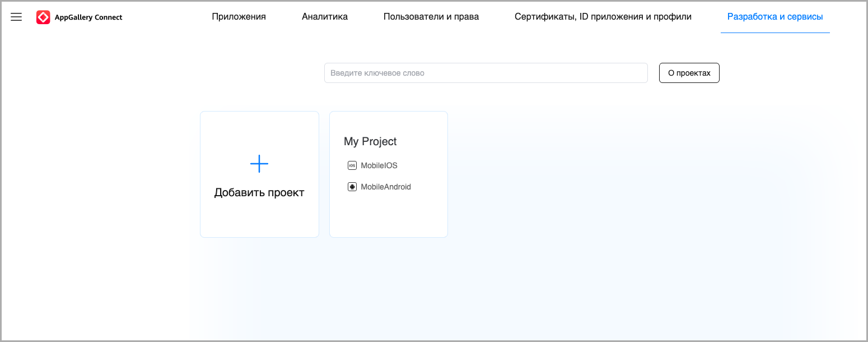
Task: Click the Android icon beside MobileAndroid
Action: 352,187
